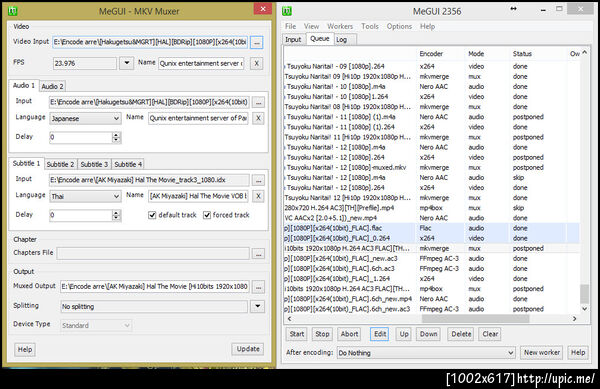Click MeGUI 2356 title bar app icon
This screenshot has width=600, height=389.
click(x=287, y=11)
